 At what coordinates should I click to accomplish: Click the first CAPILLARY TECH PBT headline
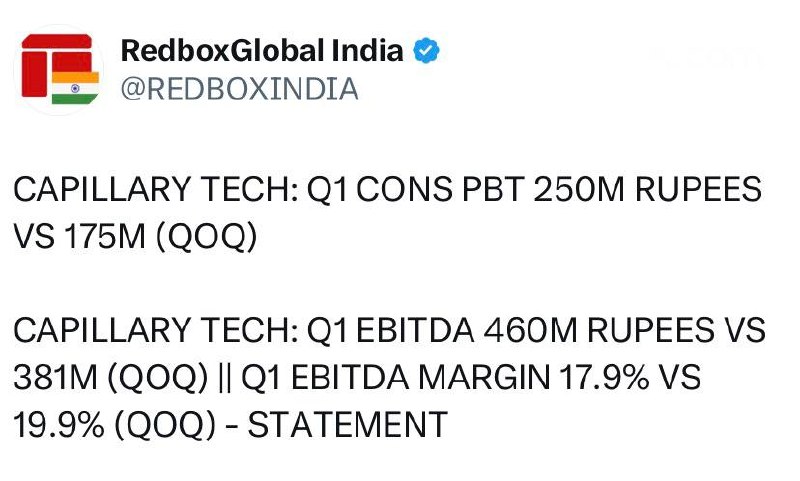tap(387, 213)
